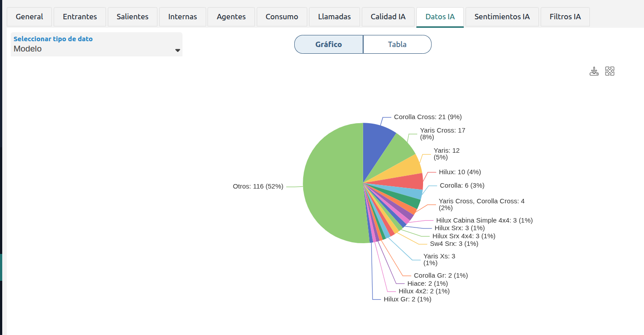Select the Agentes tab
The image size is (644, 335).
pyautogui.click(x=231, y=17)
